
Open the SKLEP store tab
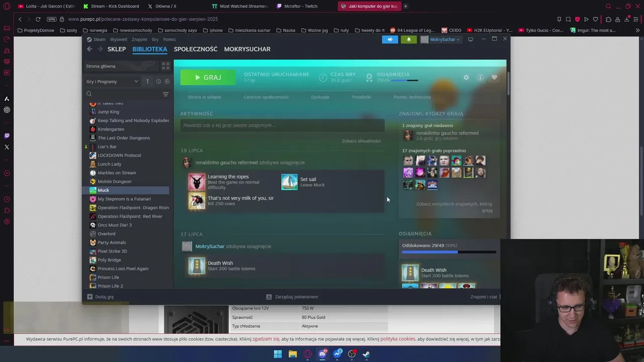[117, 49]
